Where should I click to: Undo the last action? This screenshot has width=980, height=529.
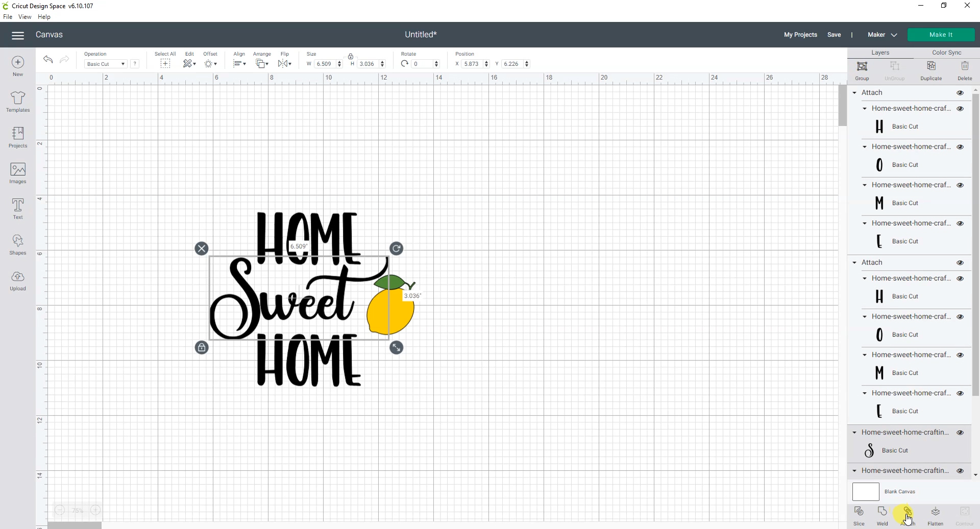tap(48, 60)
